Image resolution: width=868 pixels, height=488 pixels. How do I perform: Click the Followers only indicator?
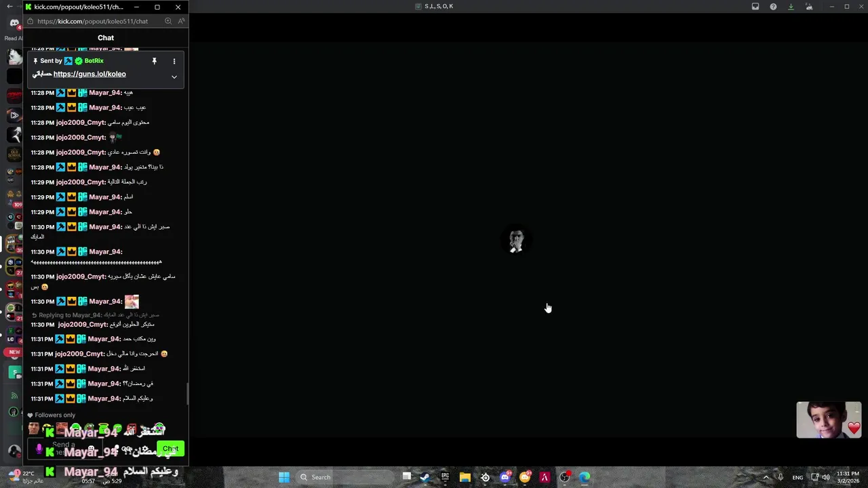pos(52,415)
